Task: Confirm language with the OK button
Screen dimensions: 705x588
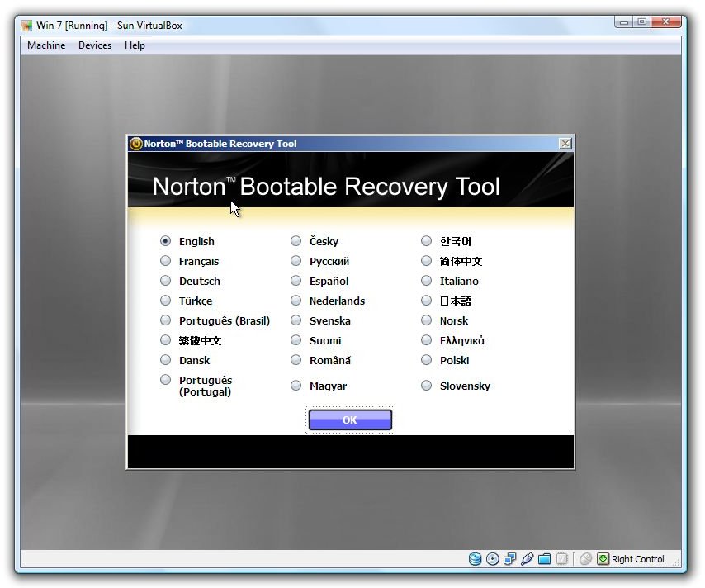Action: [350, 420]
